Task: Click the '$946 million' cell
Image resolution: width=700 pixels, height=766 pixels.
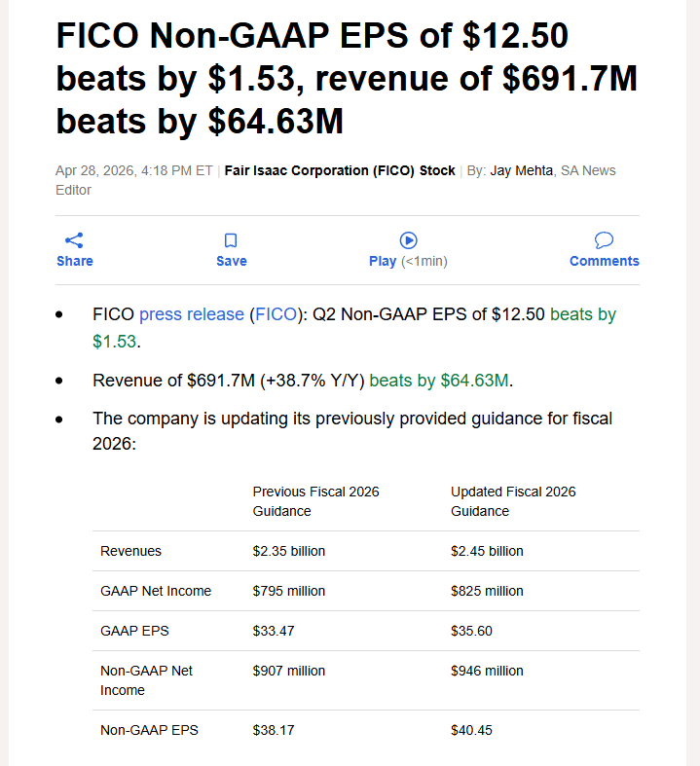Action: tap(487, 671)
